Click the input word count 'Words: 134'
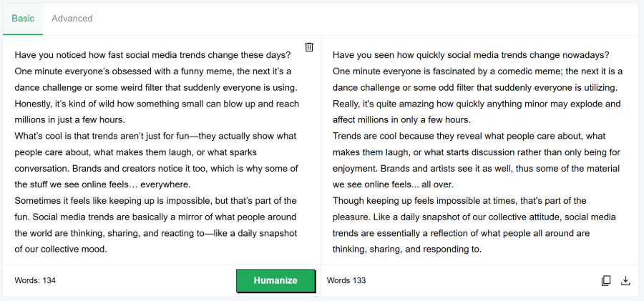 pos(35,280)
